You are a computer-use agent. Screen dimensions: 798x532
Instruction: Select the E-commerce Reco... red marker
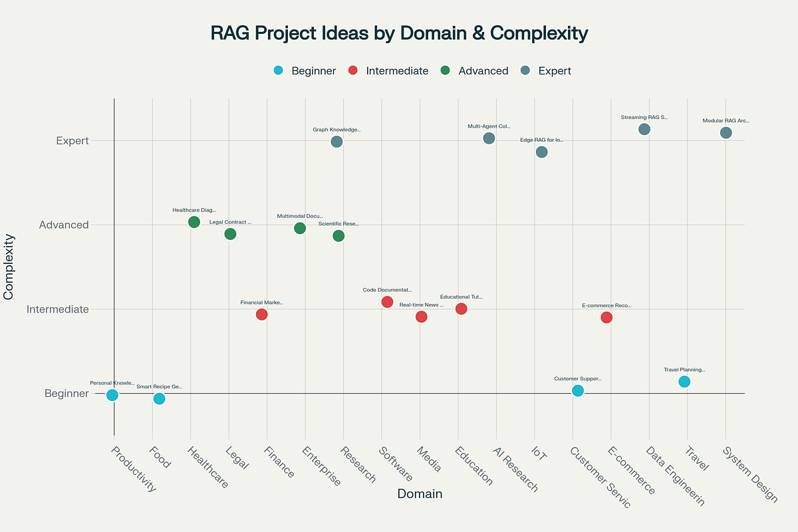click(x=606, y=317)
